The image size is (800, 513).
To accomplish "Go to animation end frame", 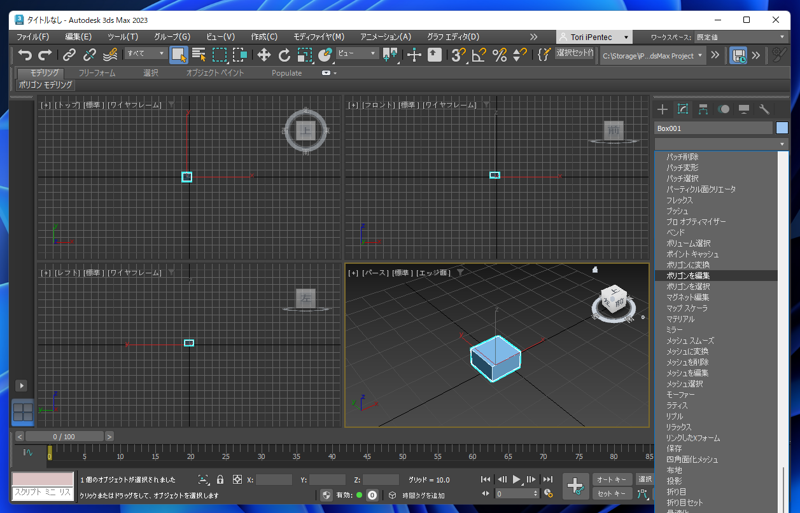I will coord(547,479).
